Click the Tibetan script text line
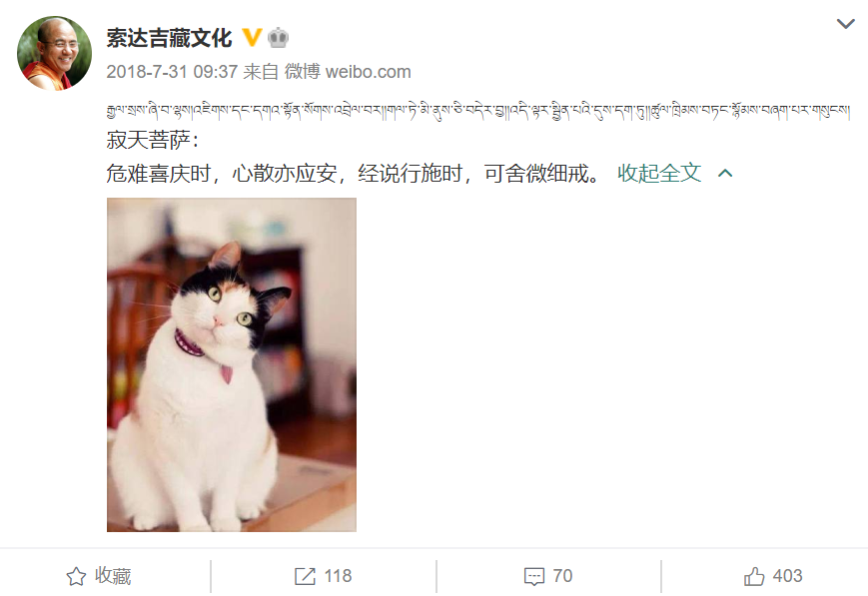868x596 pixels. (x=477, y=110)
